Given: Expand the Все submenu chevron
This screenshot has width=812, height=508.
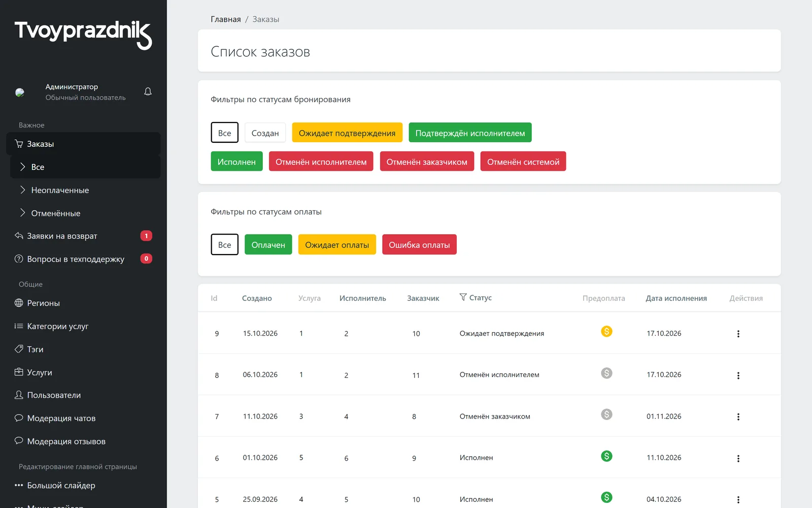Looking at the screenshot, I should pos(22,167).
